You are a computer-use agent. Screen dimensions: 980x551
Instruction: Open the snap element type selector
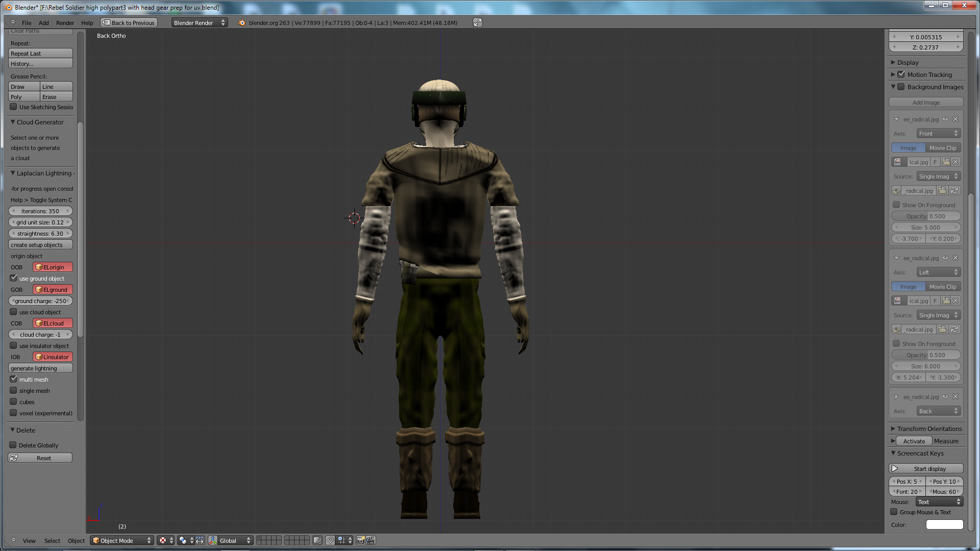345,540
